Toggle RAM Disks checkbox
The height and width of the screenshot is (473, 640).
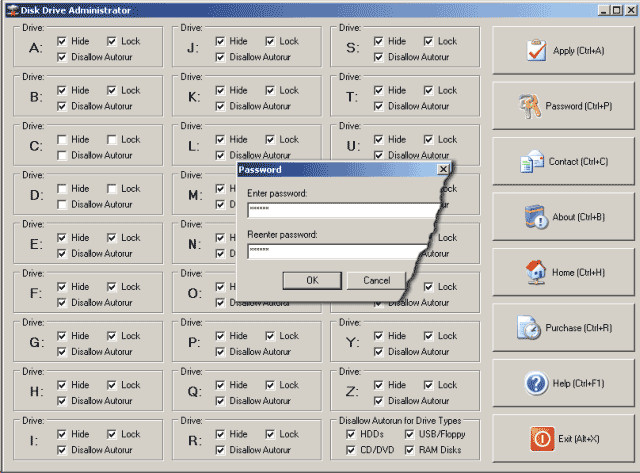[411, 450]
